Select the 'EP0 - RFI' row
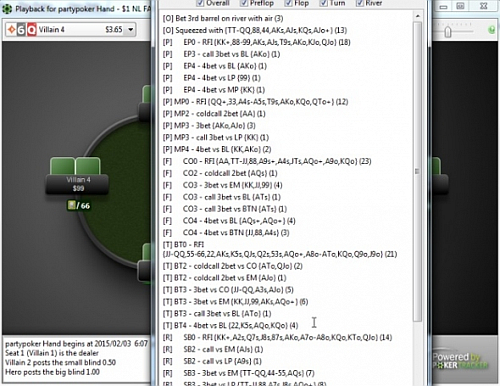 pyautogui.click(x=256, y=42)
